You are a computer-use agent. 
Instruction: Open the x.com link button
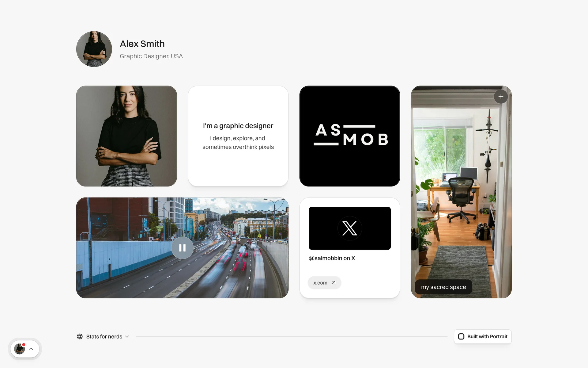(324, 283)
